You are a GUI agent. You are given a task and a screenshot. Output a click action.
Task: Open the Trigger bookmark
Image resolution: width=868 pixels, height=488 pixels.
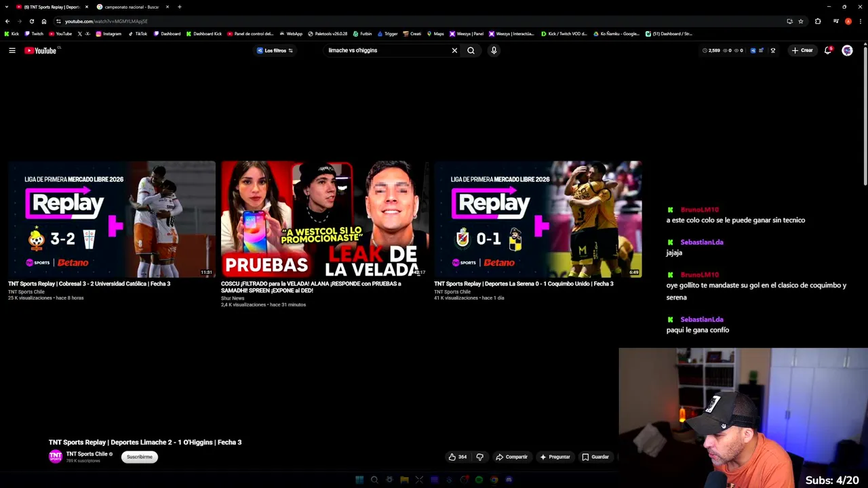coord(387,33)
